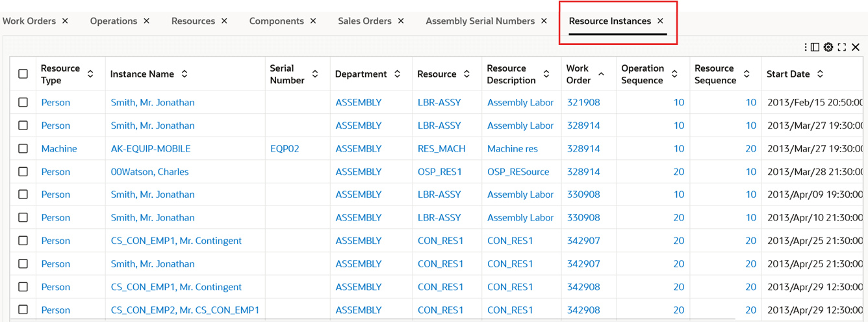Viewport: 868px width, 322px height.
Task: Select the Resource Instances tab
Action: pos(609,21)
